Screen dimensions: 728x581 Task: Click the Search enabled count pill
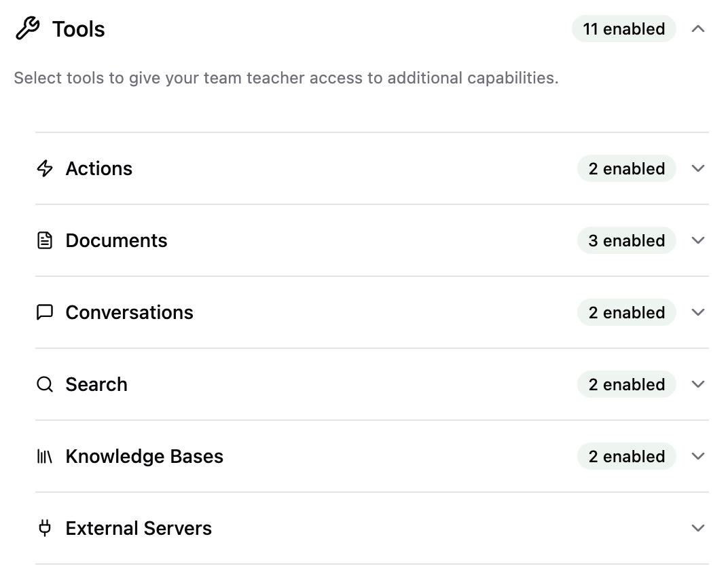(626, 384)
